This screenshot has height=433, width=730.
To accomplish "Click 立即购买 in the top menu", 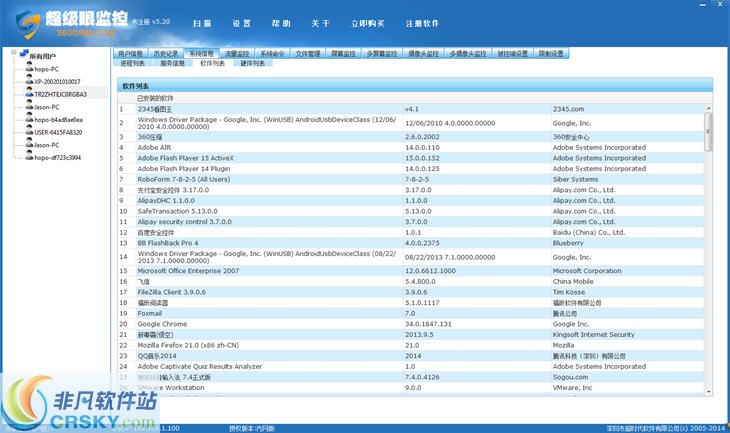I will point(367,23).
